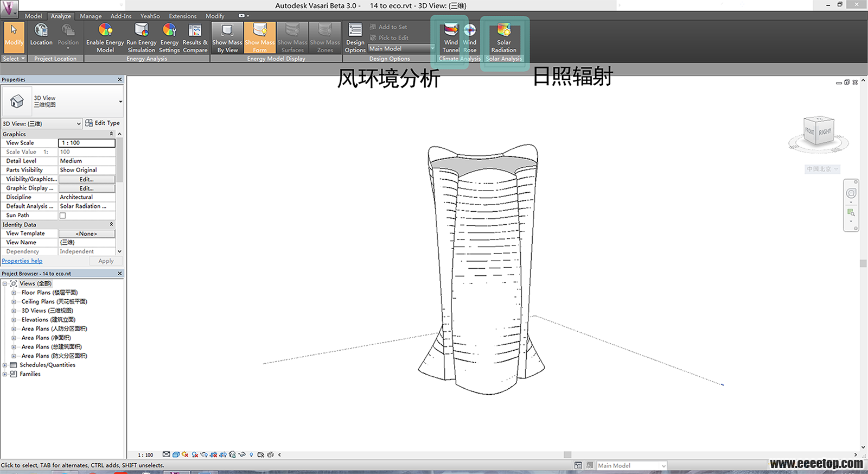Click the View Template <None> button
The height and width of the screenshot is (474, 868).
[x=86, y=233]
